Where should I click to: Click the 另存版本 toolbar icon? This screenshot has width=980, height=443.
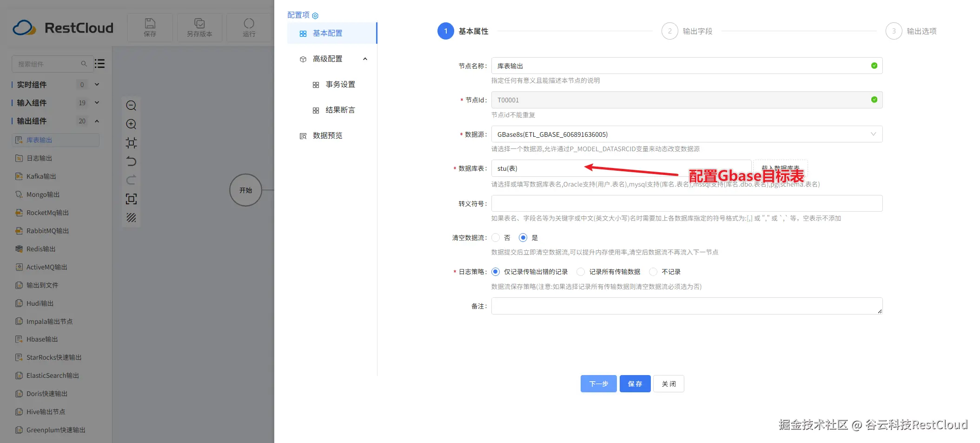click(199, 27)
